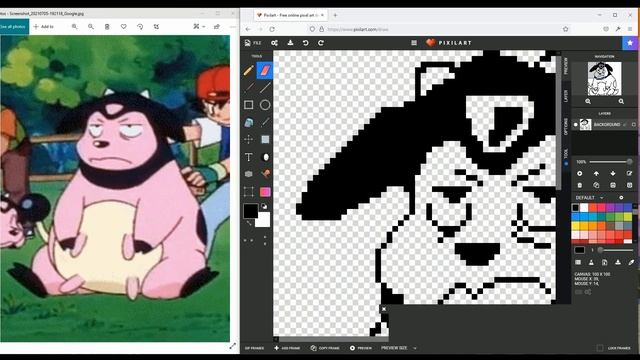Open the palette settings gear
Viewport: 640px width, 360px height.
coord(621,198)
